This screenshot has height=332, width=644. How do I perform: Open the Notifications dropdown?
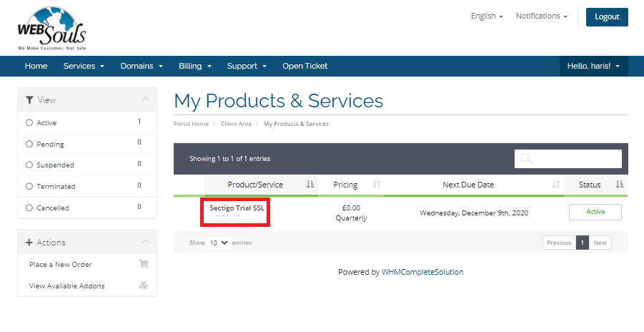point(541,16)
